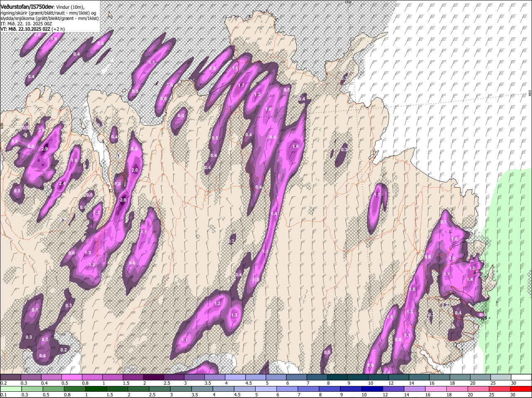
Task: Click the top legend swatch between 0.5 and 0.8
Action: tap(72, 377)
